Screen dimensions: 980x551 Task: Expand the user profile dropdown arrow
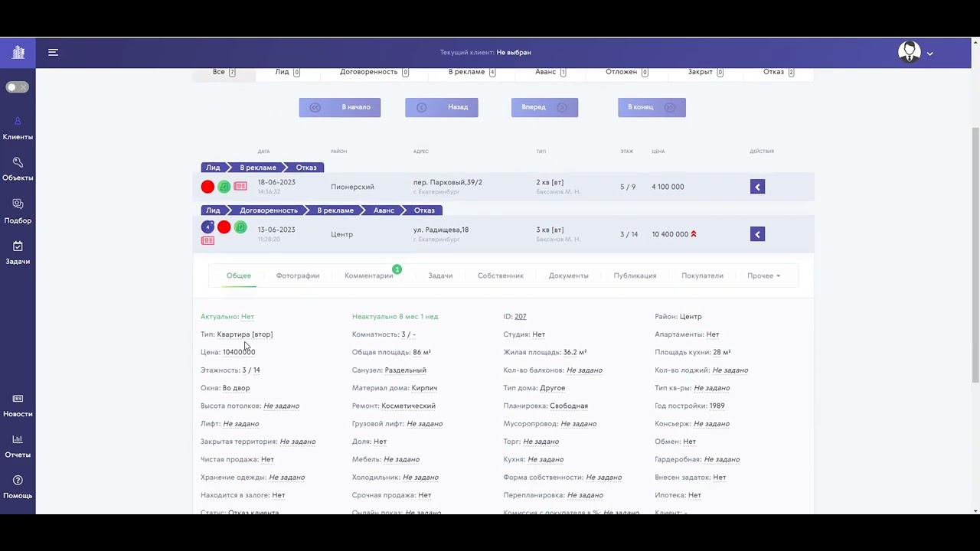pyautogui.click(x=929, y=54)
